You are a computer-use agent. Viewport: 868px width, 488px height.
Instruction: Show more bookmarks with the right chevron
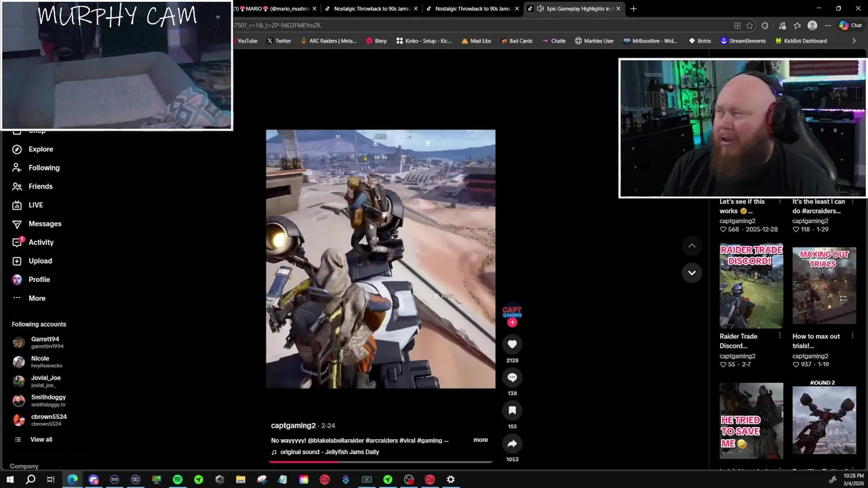pyautogui.click(x=854, y=41)
